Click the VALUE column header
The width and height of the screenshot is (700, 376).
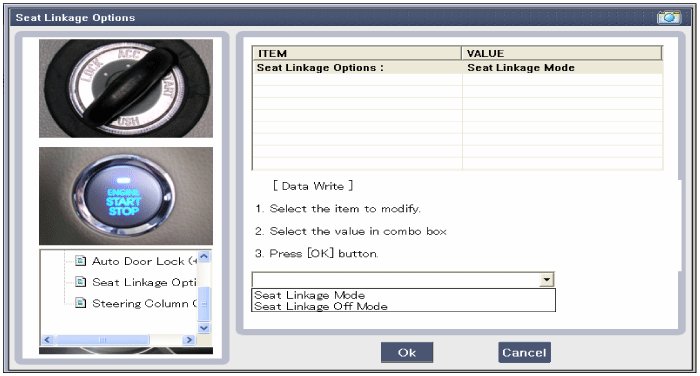click(562, 54)
